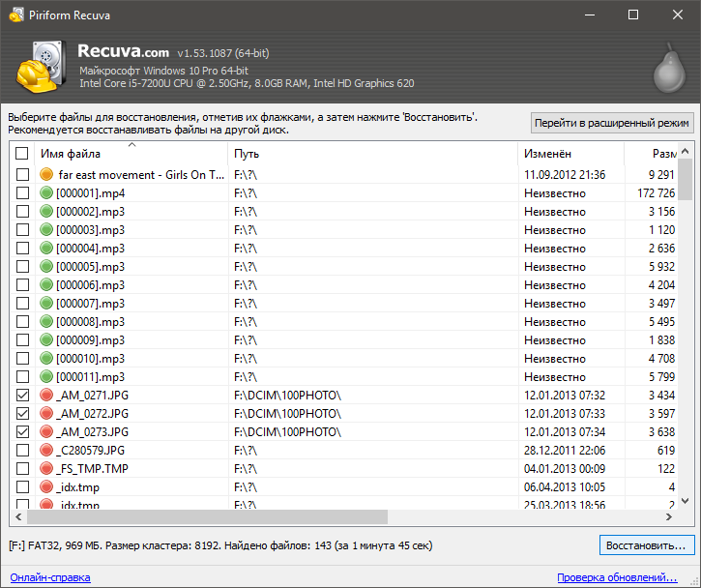Viewport: 701px width, 588px height.
Task: Click size value 172 726
Action: tap(656, 193)
